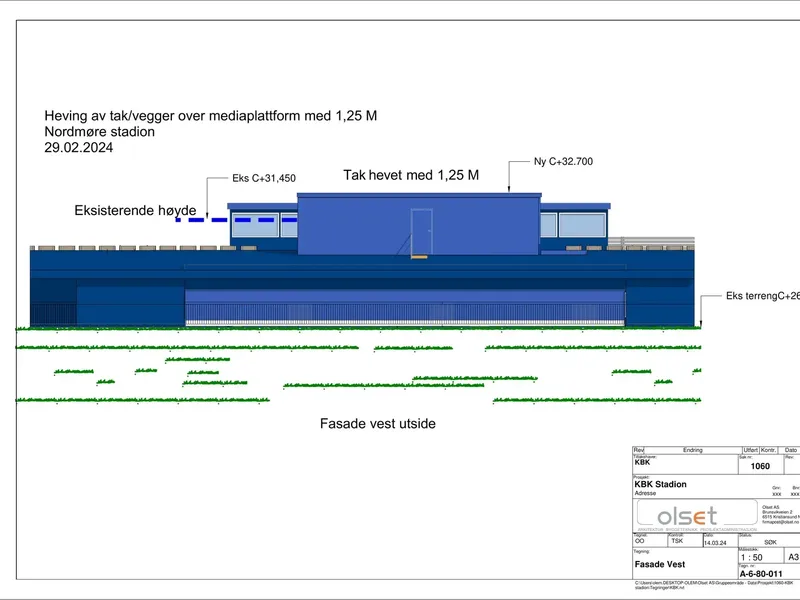This screenshot has width=800, height=600.
Task: Click the 'Eks terreng' label at right edge
Action: click(x=762, y=296)
